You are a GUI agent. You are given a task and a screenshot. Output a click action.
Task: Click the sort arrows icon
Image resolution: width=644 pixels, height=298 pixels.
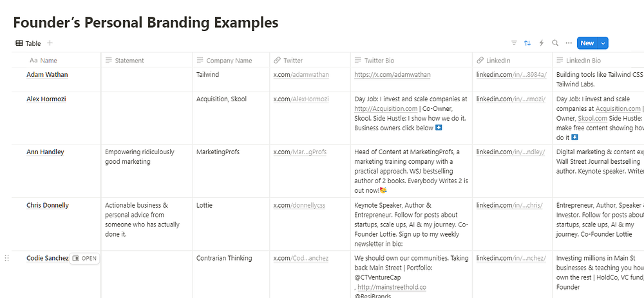[527, 43]
